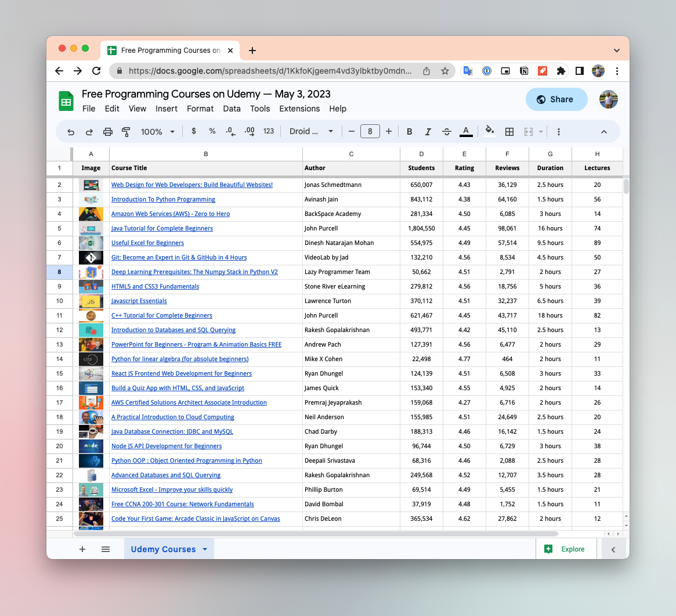This screenshot has width=676, height=616.
Task: Open the fill color picker
Action: (x=489, y=131)
